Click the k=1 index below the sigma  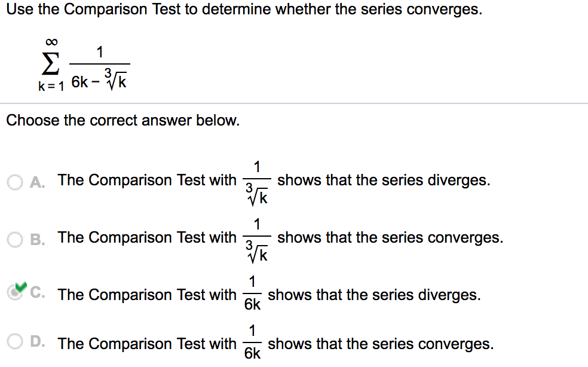click(x=53, y=85)
